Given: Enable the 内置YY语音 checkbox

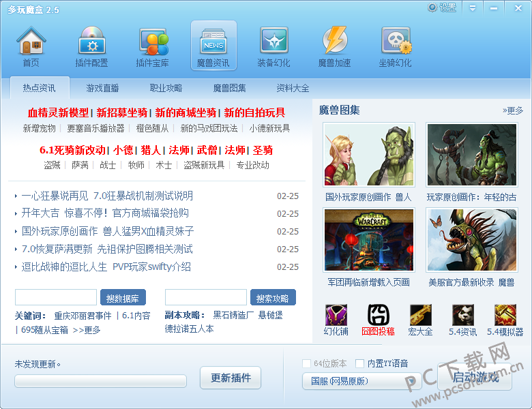Looking at the screenshot, I should (x=359, y=363).
